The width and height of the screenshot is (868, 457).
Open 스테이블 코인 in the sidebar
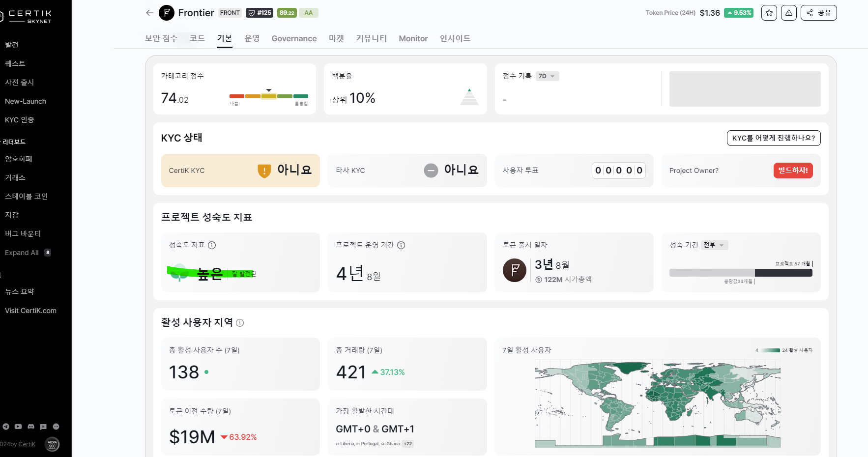point(26,196)
